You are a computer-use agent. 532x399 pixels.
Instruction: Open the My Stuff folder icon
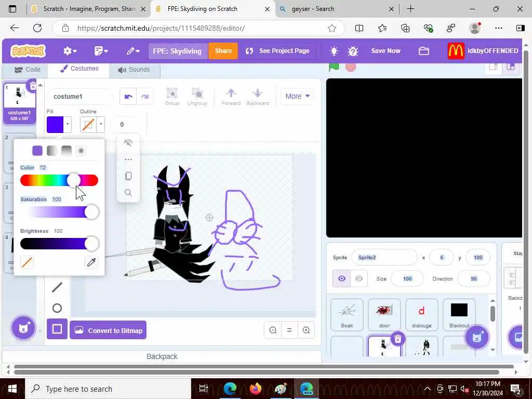[x=424, y=51]
